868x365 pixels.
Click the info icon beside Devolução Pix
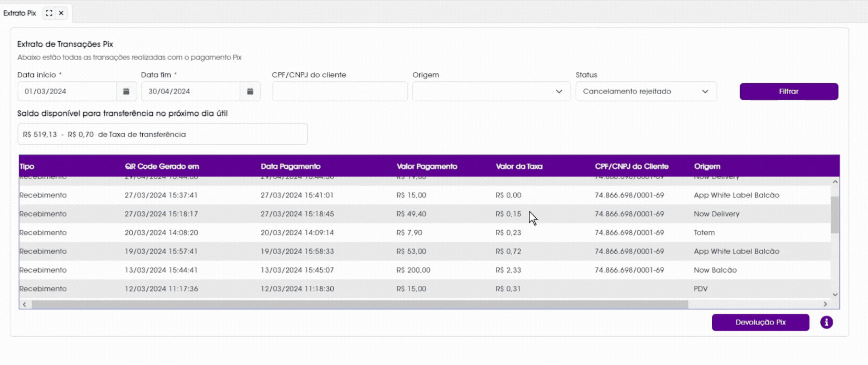[826, 322]
